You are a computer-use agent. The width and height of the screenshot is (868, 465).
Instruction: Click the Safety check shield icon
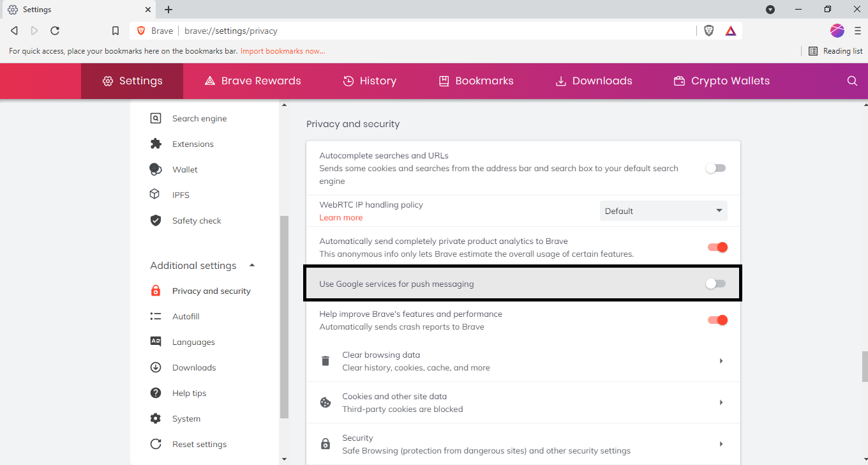click(x=156, y=220)
